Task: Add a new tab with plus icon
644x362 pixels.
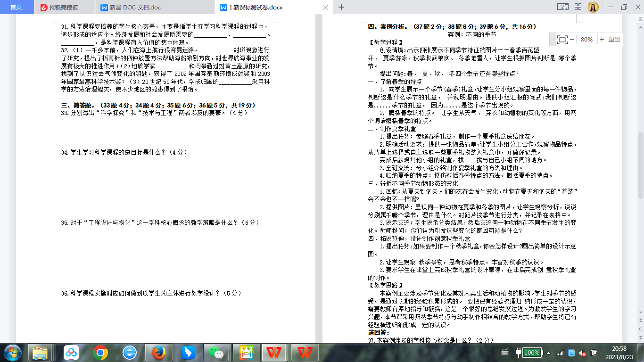Action: (x=341, y=7)
